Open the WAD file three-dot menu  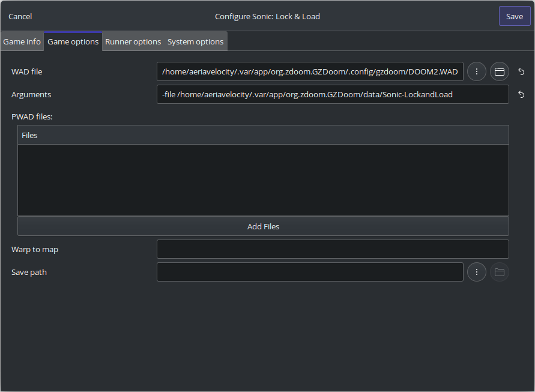click(x=476, y=71)
